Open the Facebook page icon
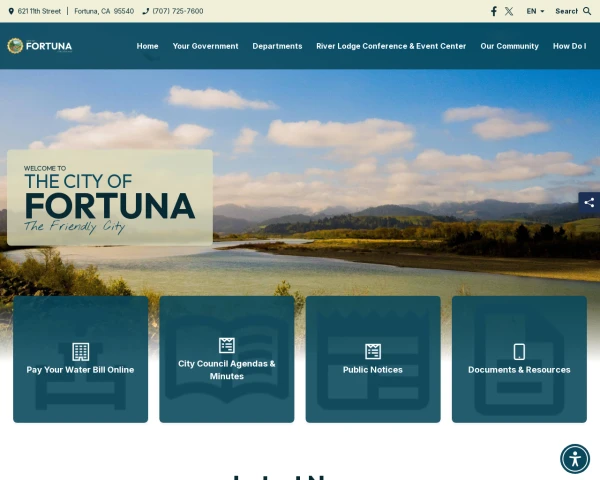This screenshot has width=600, height=480. [x=494, y=11]
